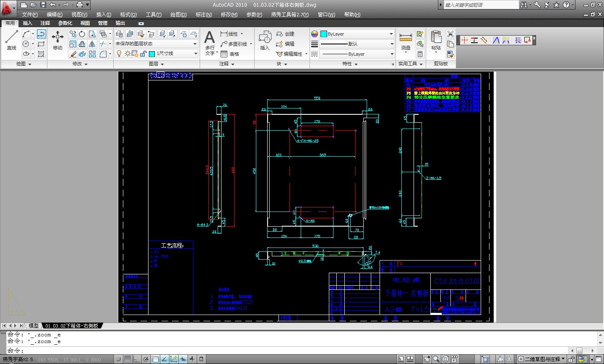This screenshot has width=604, height=364.
Task: Click the Paste (粘贴) clipboard icon
Action: [436, 40]
